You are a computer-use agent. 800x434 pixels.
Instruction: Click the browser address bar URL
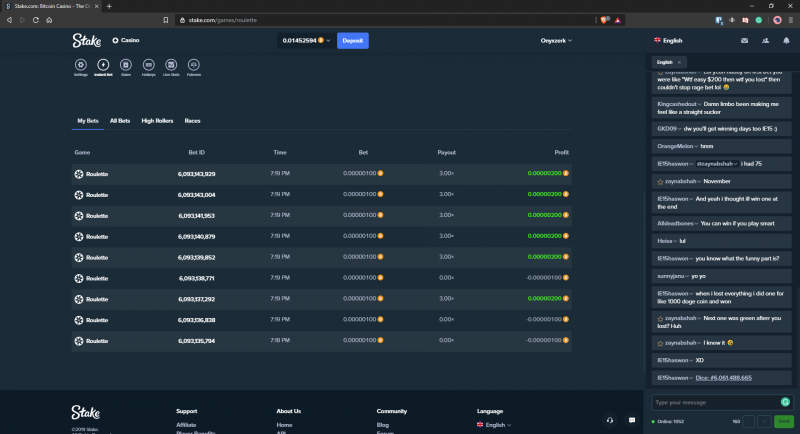point(223,20)
